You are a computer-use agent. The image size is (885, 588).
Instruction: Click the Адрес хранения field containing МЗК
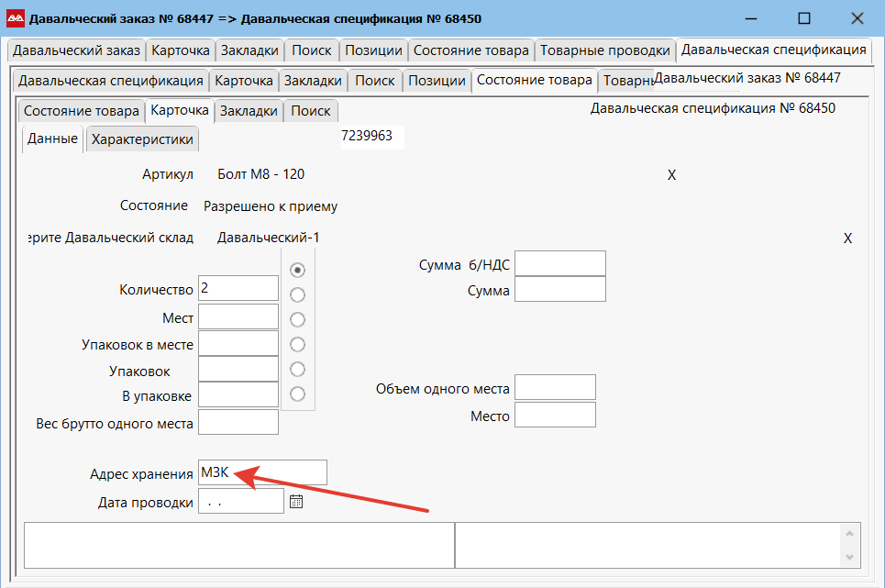click(x=262, y=473)
